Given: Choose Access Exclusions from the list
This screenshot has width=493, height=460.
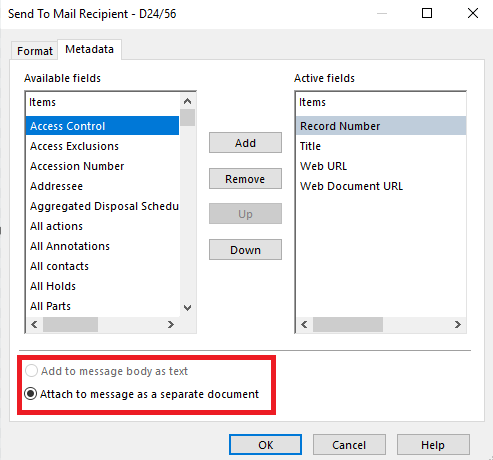Looking at the screenshot, I should (102, 146).
